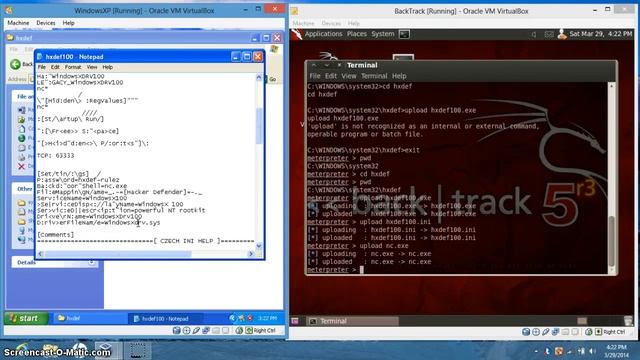Open BackTrack Places menu

pyautogui.click(x=357, y=34)
